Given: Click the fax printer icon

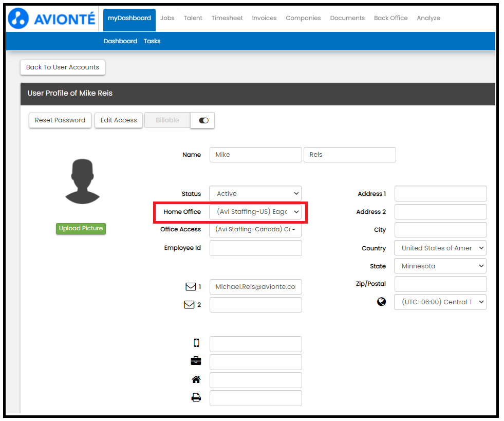Looking at the screenshot, I should (x=196, y=397).
